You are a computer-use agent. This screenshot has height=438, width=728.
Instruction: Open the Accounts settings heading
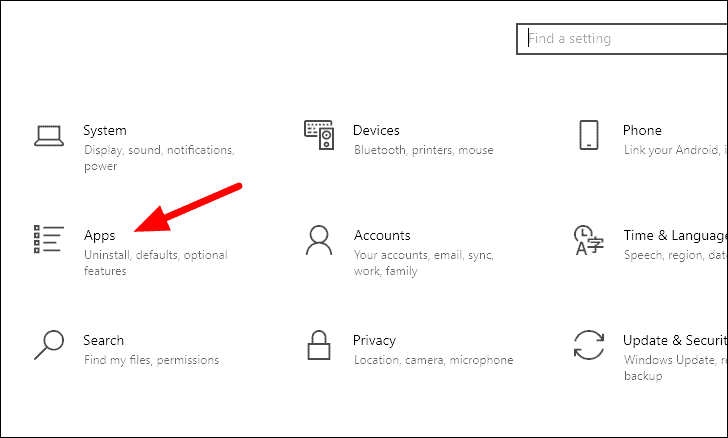coord(382,235)
